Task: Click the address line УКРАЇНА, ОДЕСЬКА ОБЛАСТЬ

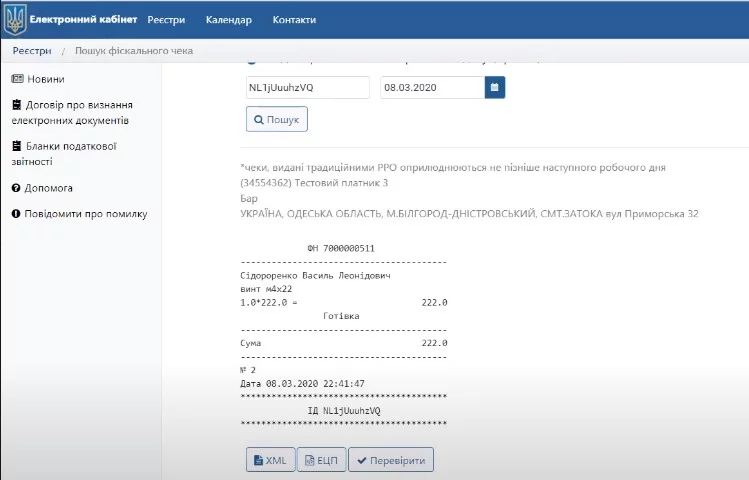Action: 469,213
